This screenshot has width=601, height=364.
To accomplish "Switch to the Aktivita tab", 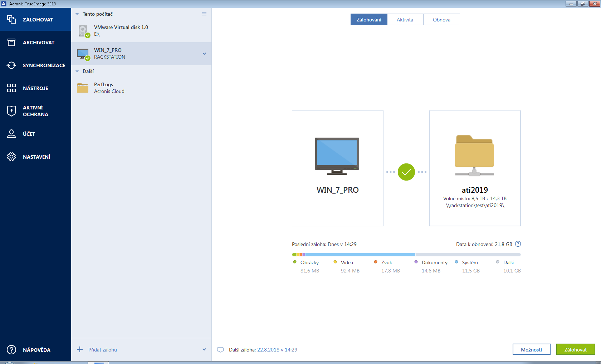I will [405, 20].
